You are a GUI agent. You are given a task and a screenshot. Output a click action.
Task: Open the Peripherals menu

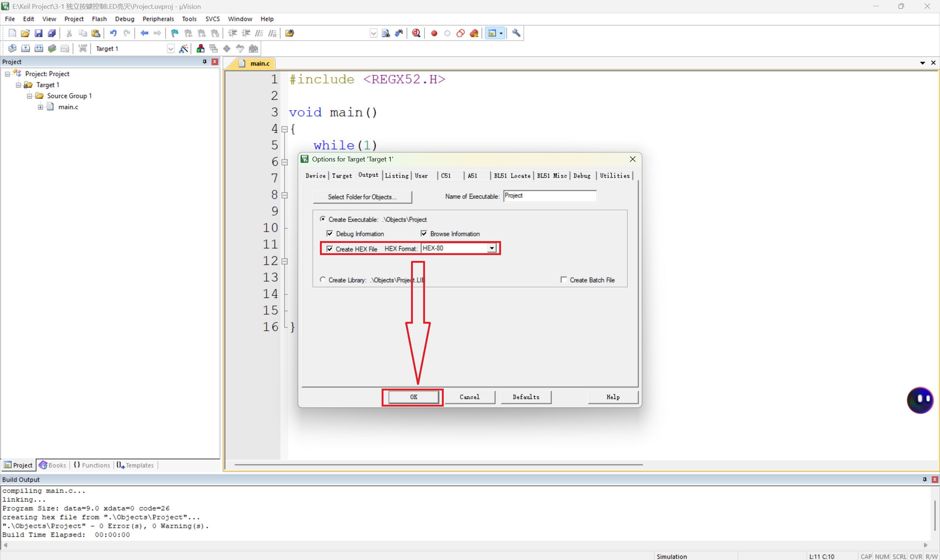click(x=158, y=19)
